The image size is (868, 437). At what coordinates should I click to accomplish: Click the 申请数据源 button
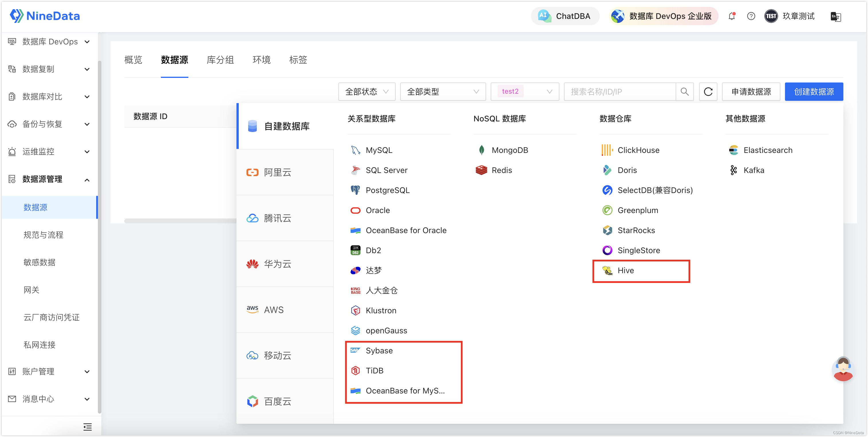(751, 92)
